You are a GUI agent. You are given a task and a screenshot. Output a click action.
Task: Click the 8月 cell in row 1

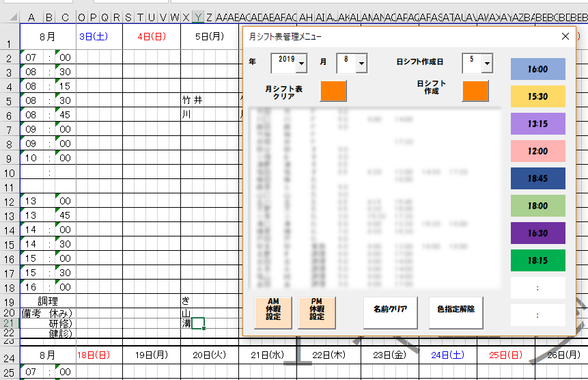pos(48,36)
